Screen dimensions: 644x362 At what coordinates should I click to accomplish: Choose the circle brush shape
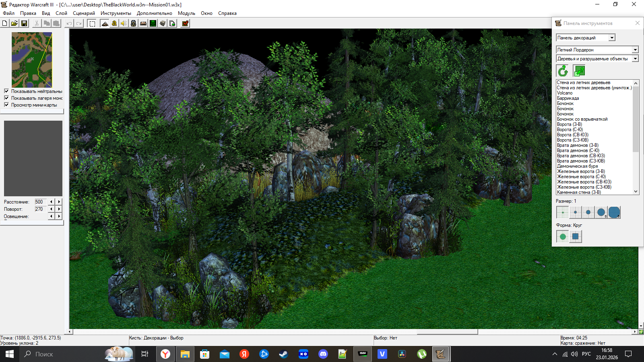point(563,237)
